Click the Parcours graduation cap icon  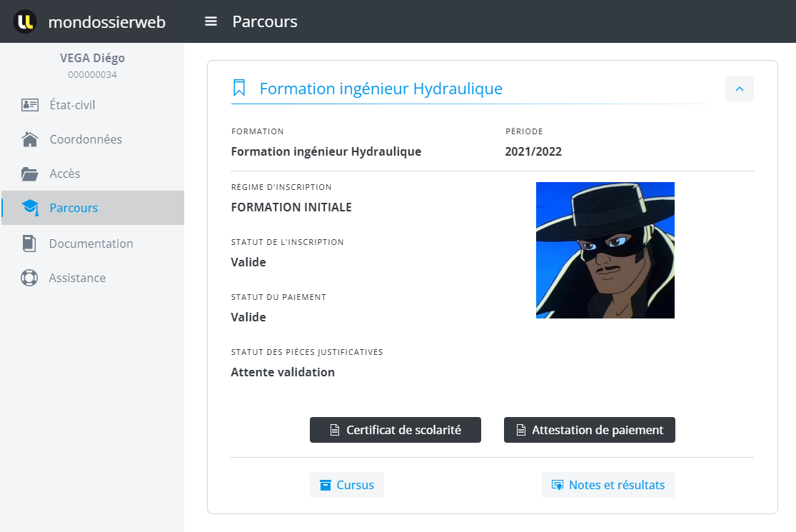(29, 208)
